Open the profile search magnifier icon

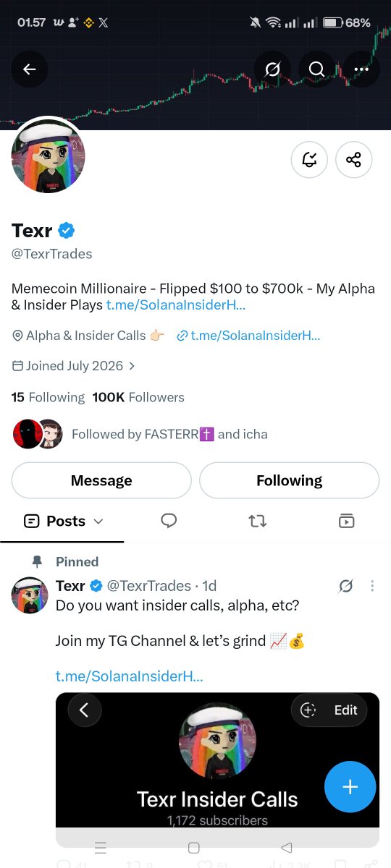[x=317, y=69]
